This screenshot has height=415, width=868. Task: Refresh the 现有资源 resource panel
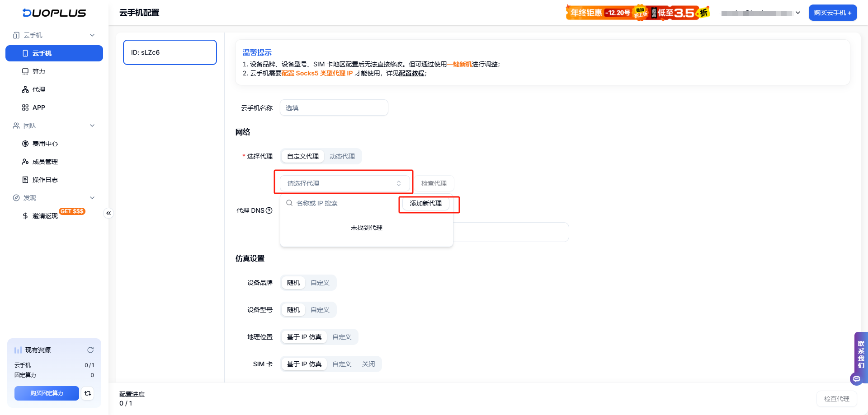click(x=90, y=350)
